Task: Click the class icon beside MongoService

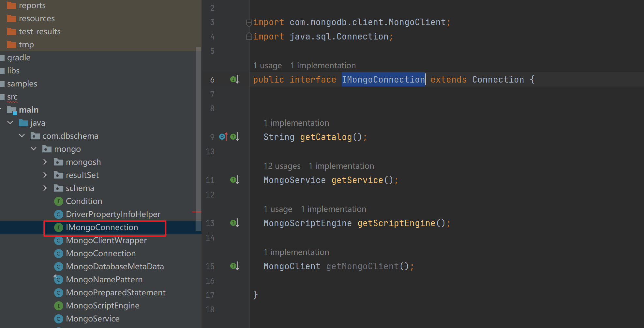Action: click(59, 319)
